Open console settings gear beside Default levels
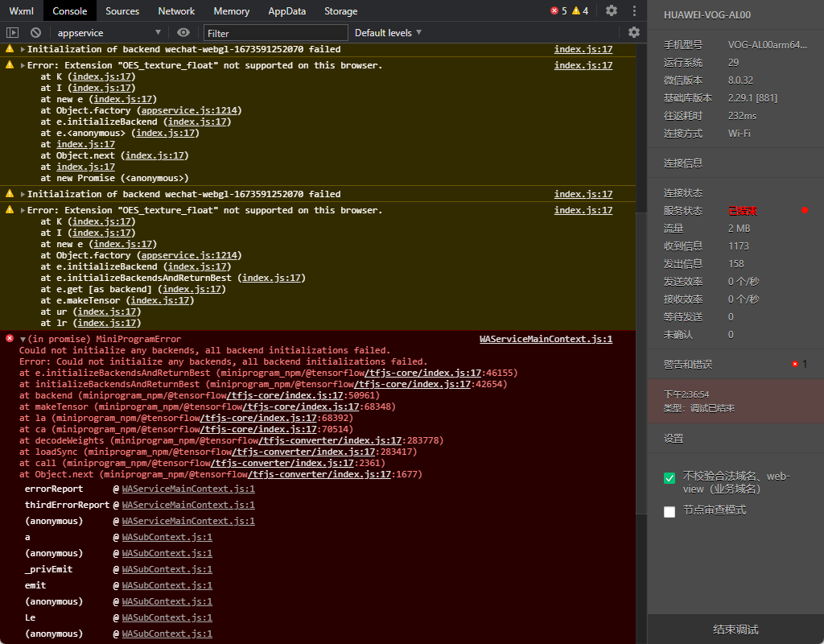Viewport: 824px width, 644px height. (x=634, y=32)
